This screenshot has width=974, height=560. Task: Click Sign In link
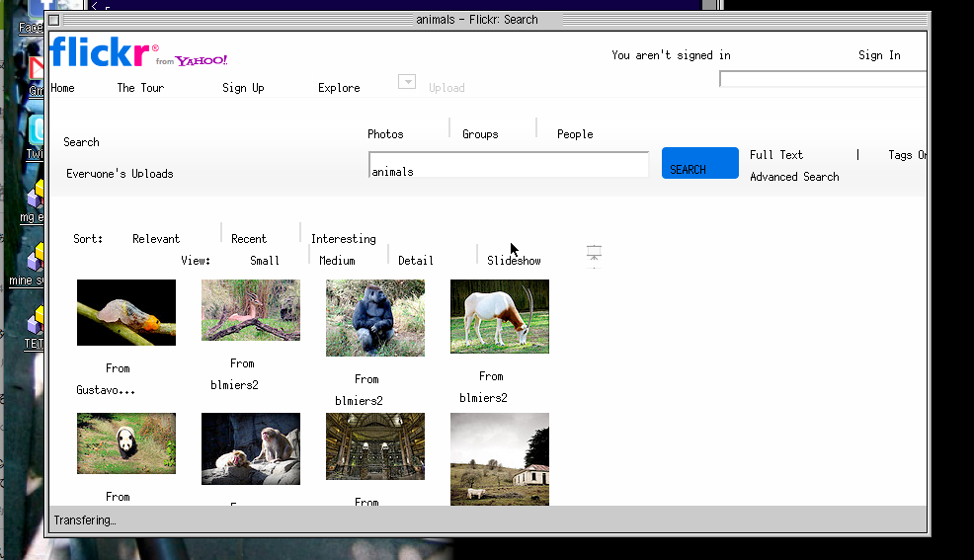[879, 55]
